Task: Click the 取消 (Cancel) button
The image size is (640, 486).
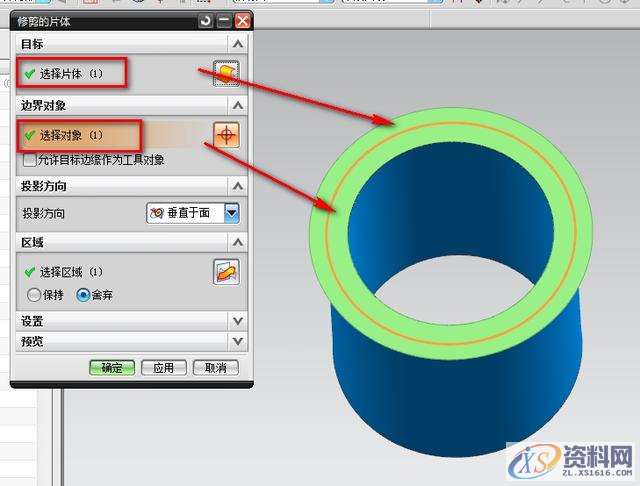Action: 216,367
